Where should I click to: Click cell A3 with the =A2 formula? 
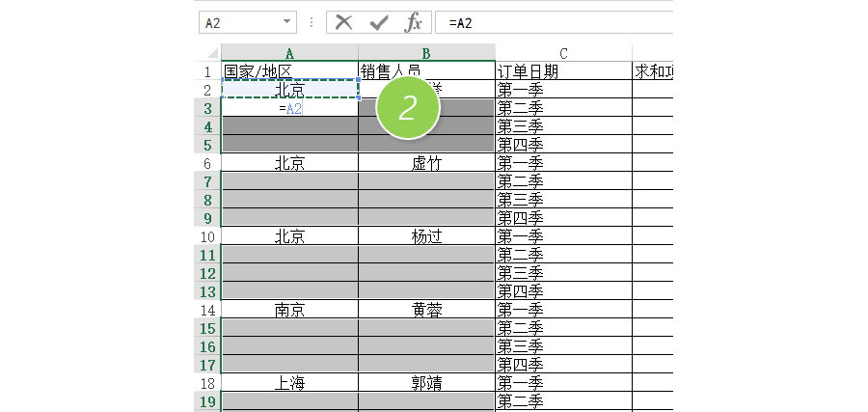pos(289,108)
